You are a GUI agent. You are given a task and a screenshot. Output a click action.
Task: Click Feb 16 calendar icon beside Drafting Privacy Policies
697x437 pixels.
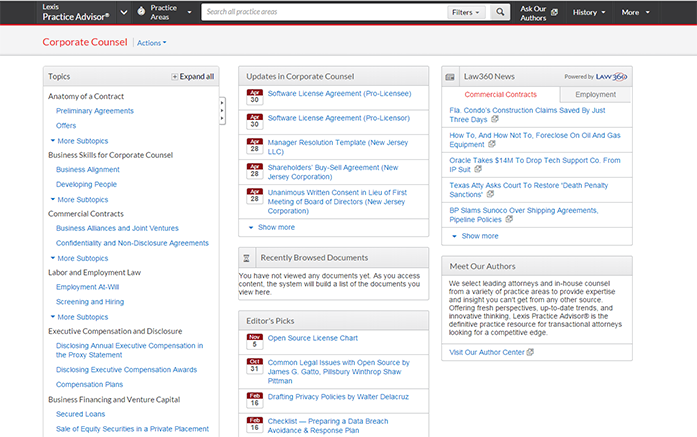click(255, 400)
